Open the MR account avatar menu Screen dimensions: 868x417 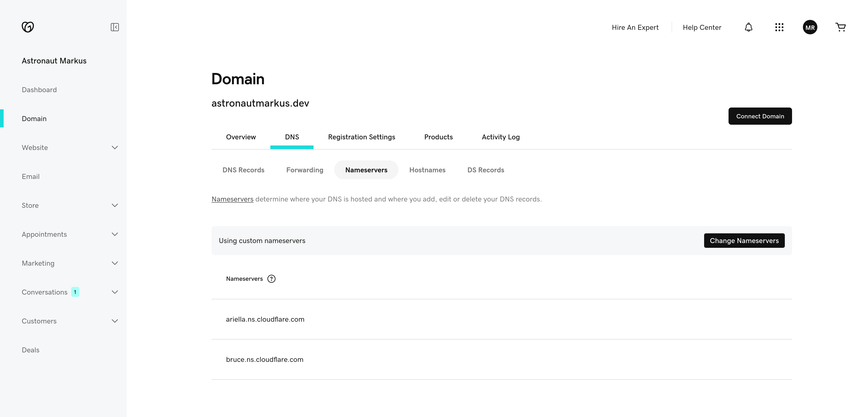(810, 27)
